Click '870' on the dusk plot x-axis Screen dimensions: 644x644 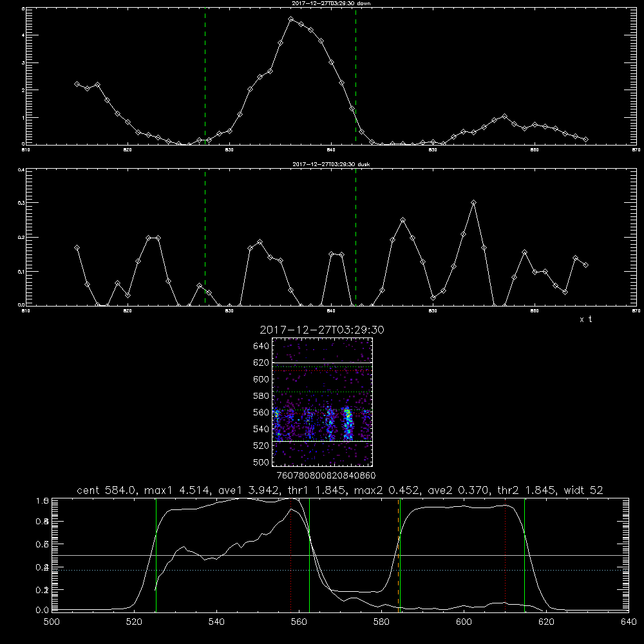[x=636, y=311]
